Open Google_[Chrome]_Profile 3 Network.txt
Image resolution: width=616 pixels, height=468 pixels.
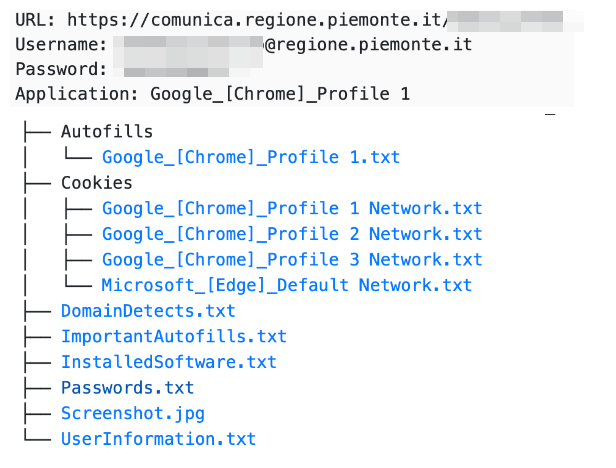tap(291, 260)
